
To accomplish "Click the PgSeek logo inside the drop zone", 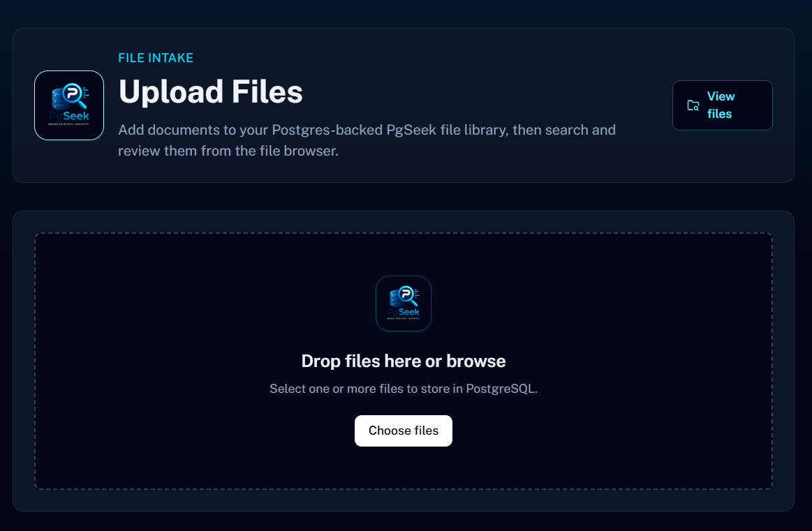I will pos(404,304).
